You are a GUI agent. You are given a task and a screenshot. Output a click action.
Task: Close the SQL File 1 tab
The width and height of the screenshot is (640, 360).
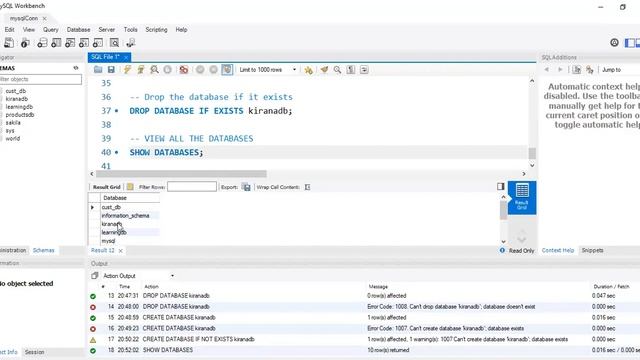tap(126, 57)
